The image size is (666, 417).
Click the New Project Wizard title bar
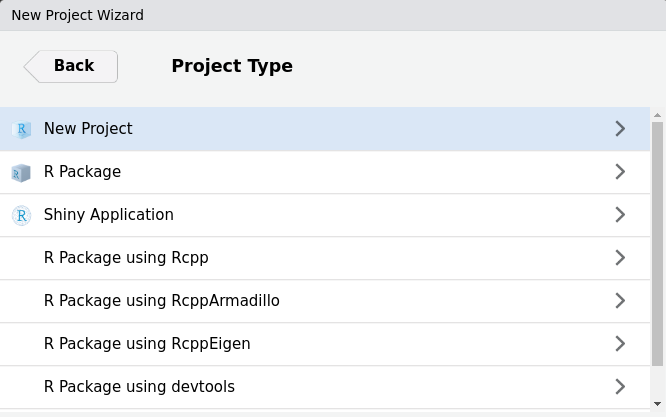tap(333, 15)
